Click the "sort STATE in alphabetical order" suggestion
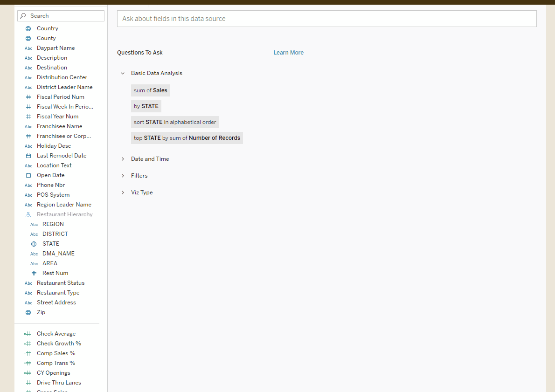The width and height of the screenshot is (555, 392). point(175,122)
